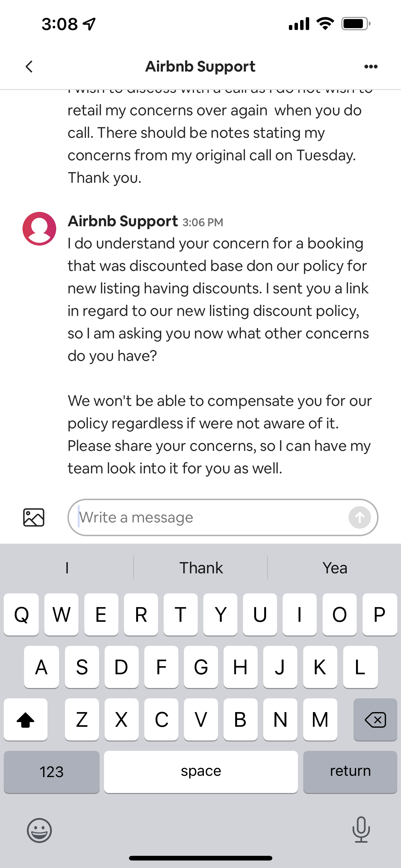Tap the space bar
401x868 pixels.
click(x=201, y=772)
